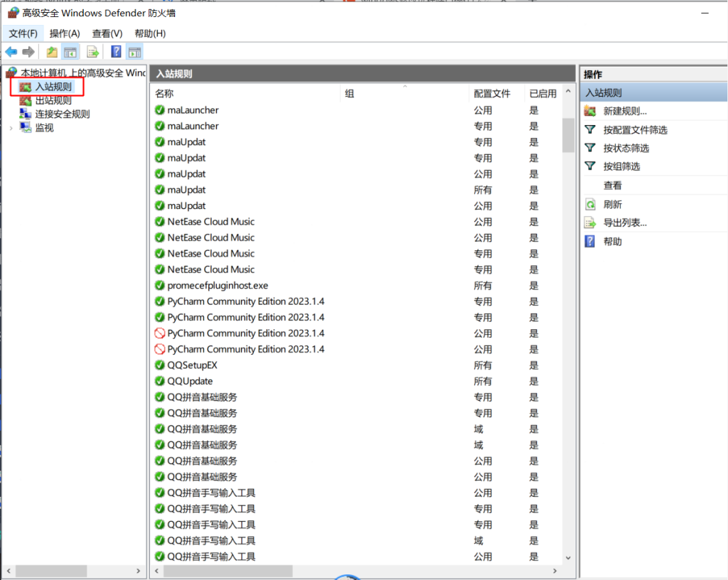The height and width of the screenshot is (580, 728).
Task: Click 入站规则 header in Actions pane
Action: pyautogui.click(x=654, y=92)
